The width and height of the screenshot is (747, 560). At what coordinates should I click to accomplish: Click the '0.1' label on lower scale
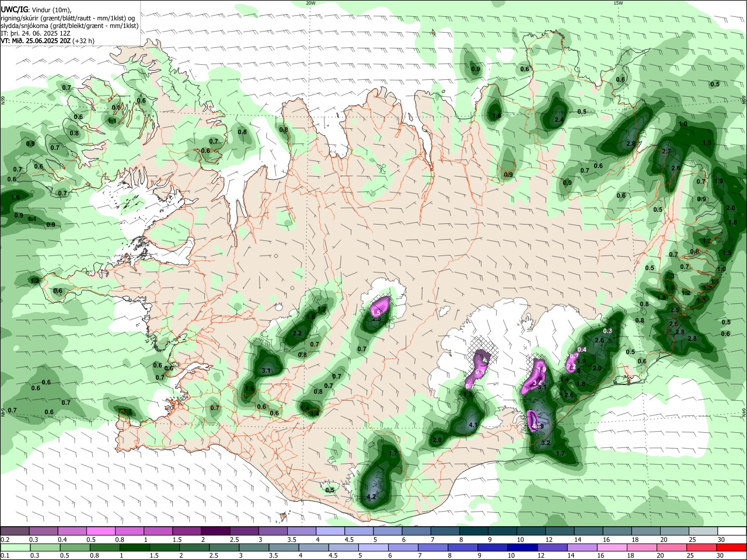[x=5, y=556]
